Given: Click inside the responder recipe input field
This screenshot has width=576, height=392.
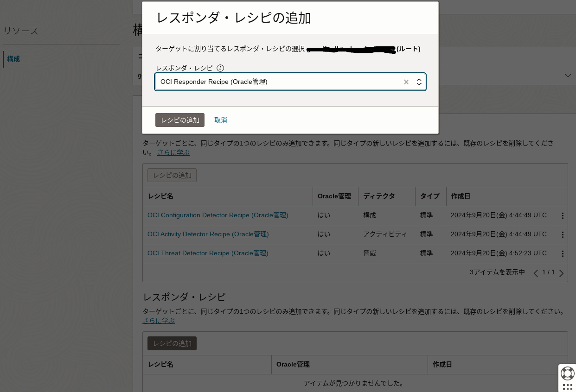Looking at the screenshot, I should pyautogui.click(x=278, y=82).
